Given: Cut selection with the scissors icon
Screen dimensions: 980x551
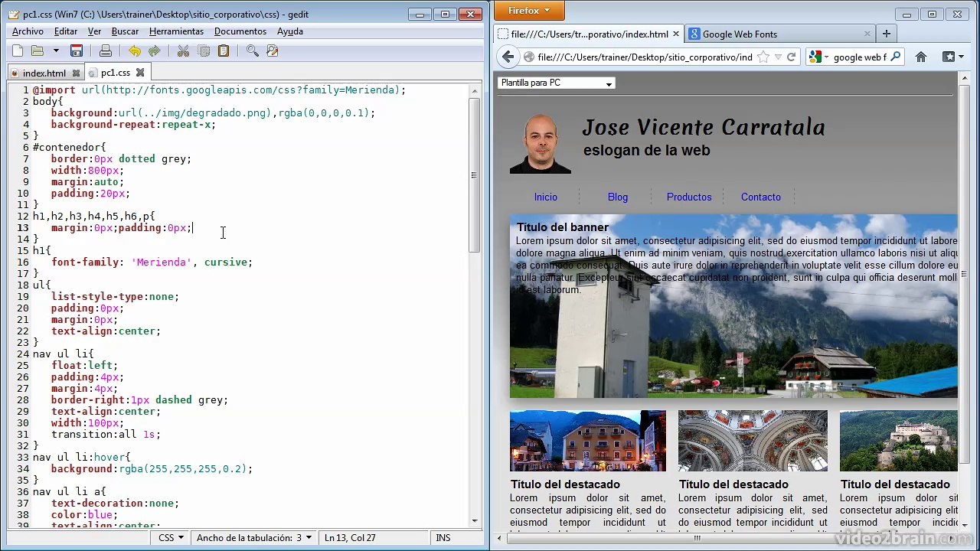Looking at the screenshot, I should tap(184, 51).
